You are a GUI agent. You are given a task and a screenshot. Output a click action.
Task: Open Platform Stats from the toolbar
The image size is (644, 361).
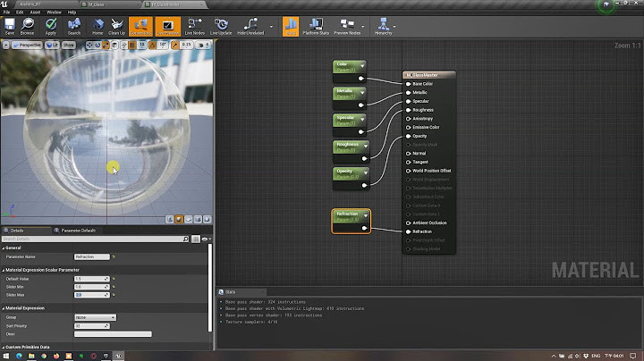pyautogui.click(x=316, y=27)
